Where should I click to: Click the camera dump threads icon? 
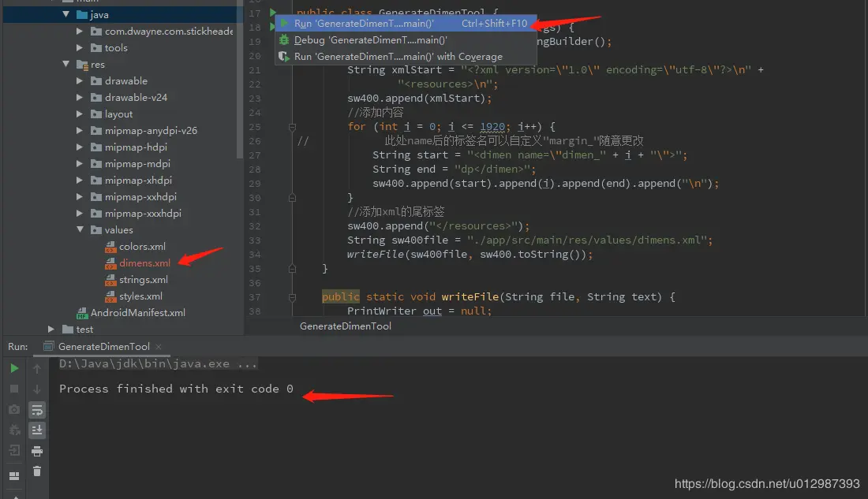click(14, 409)
